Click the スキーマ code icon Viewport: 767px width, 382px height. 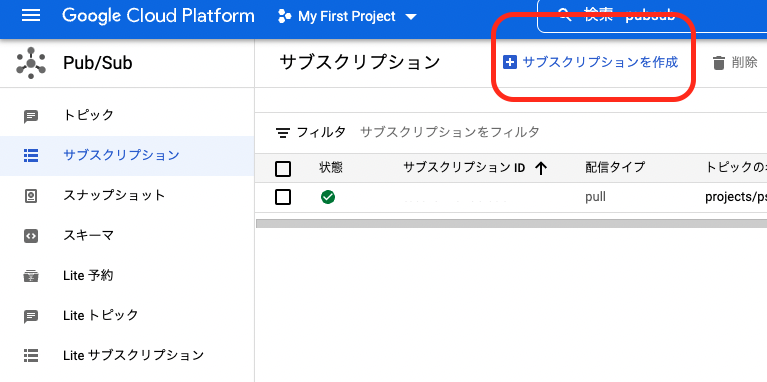point(31,236)
